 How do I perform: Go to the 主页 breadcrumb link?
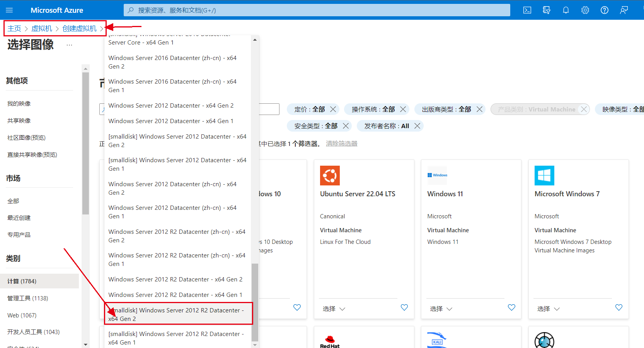point(14,28)
